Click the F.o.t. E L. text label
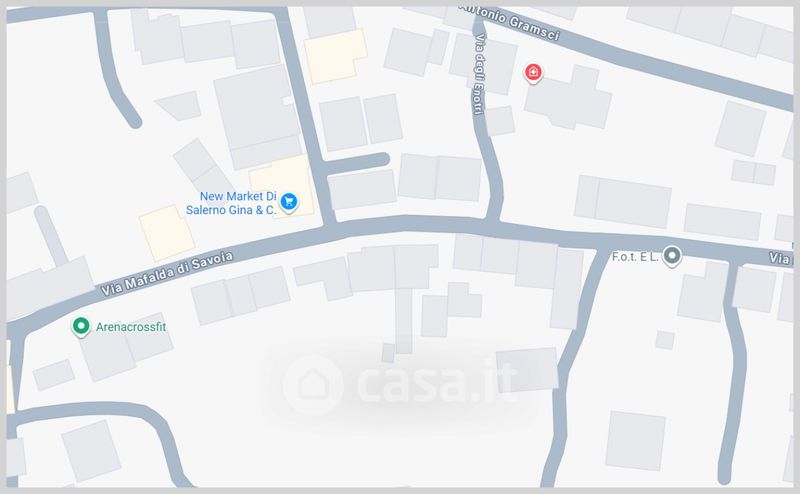 click(x=635, y=257)
